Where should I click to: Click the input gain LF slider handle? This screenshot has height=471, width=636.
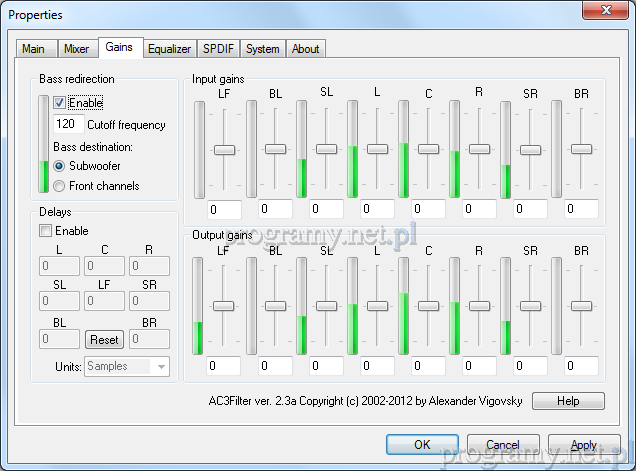pos(224,149)
